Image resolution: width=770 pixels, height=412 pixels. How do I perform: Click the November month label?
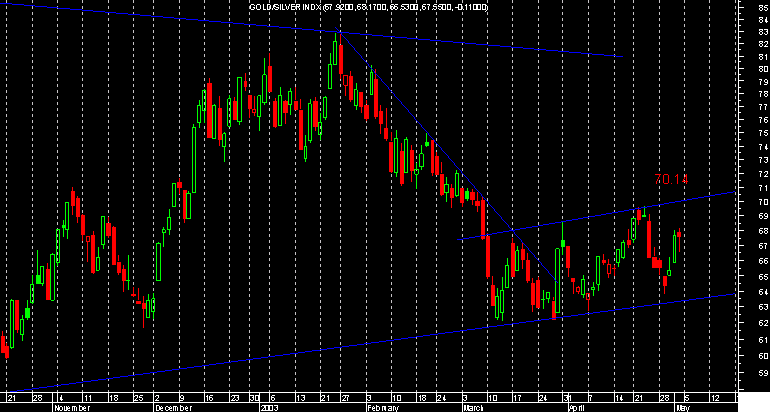[x=72, y=408]
